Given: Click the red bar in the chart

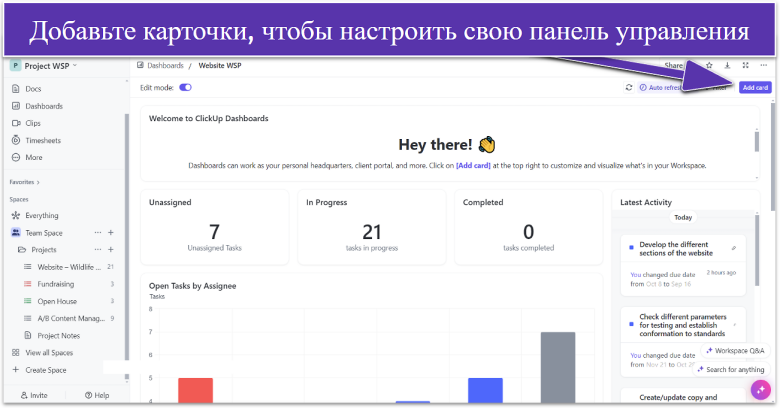Looking at the screenshot, I should tap(195, 391).
